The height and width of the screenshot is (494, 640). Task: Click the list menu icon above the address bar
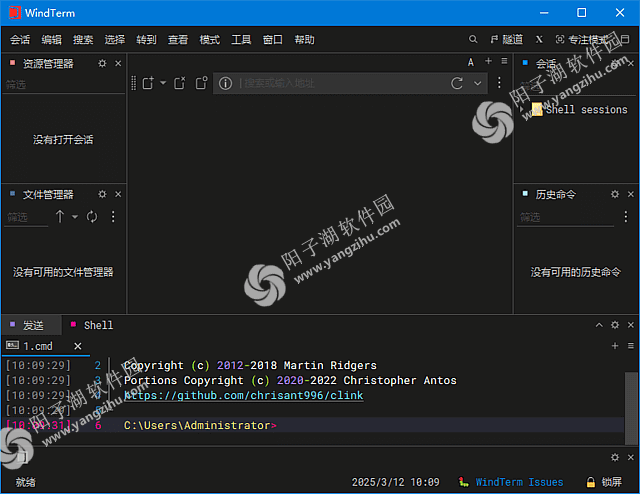pos(504,61)
